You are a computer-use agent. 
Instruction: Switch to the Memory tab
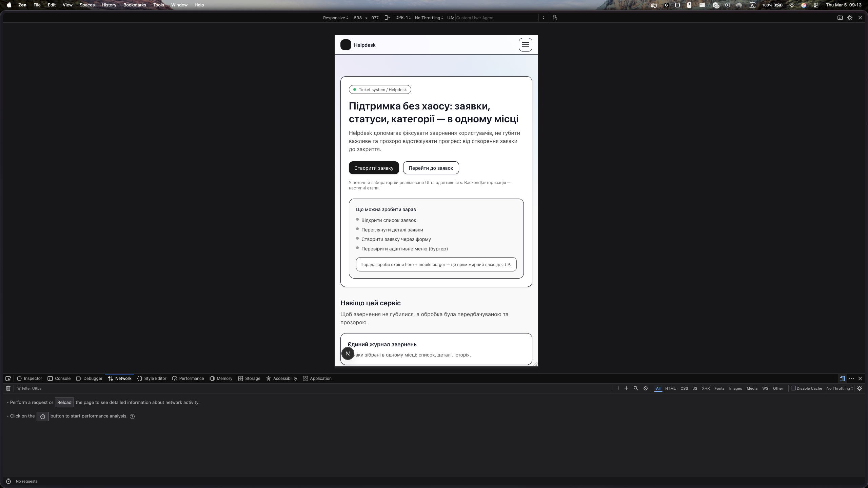[221, 379]
